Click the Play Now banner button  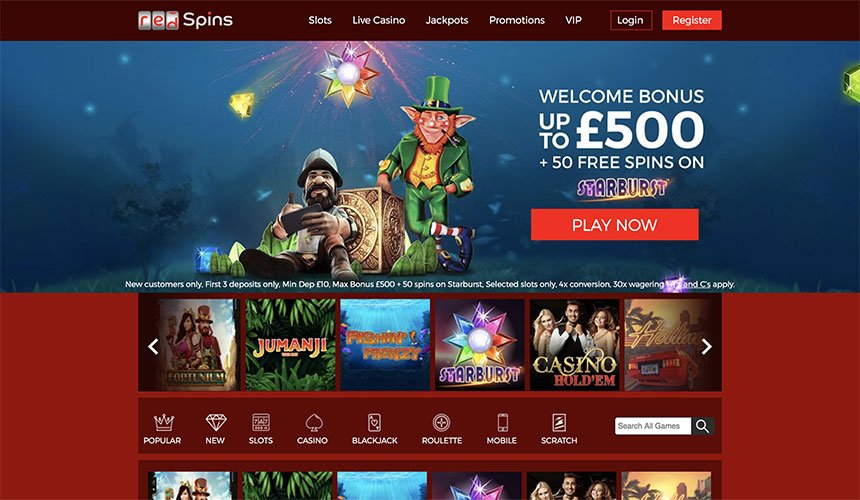click(614, 225)
